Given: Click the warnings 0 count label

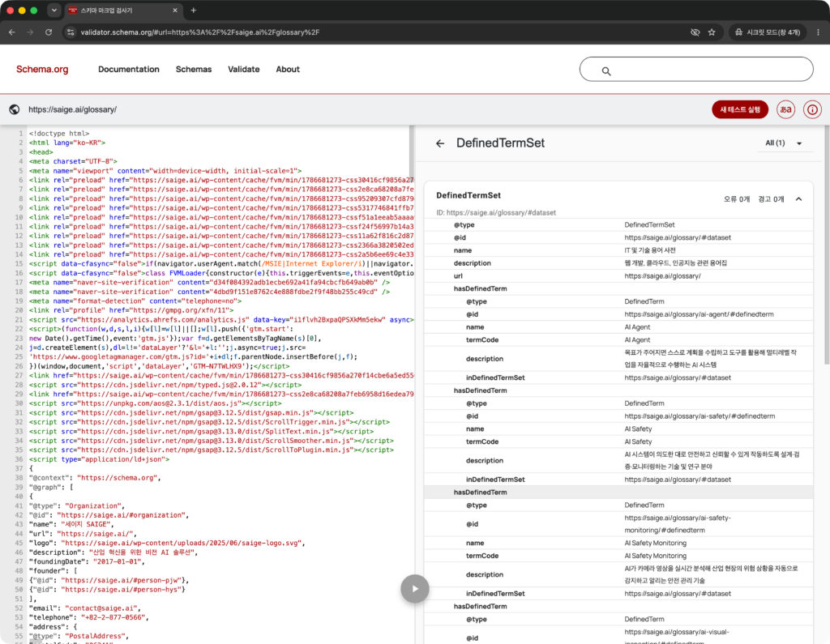Looking at the screenshot, I should [771, 199].
